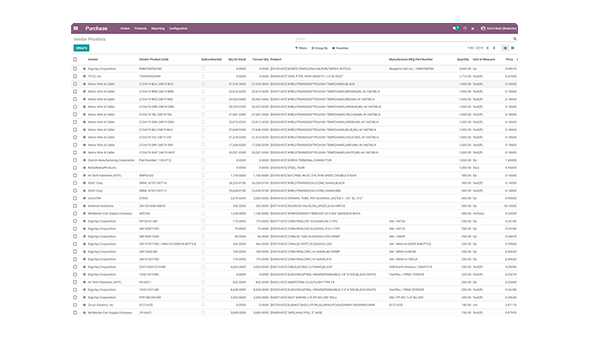Grab the drag handle of Rolled Metal Products row

click(84, 168)
